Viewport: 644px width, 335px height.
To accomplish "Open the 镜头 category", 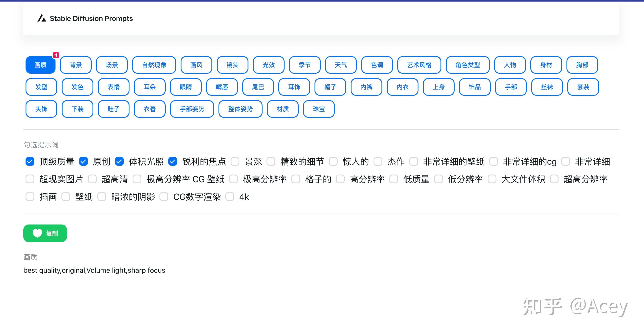I will [232, 65].
